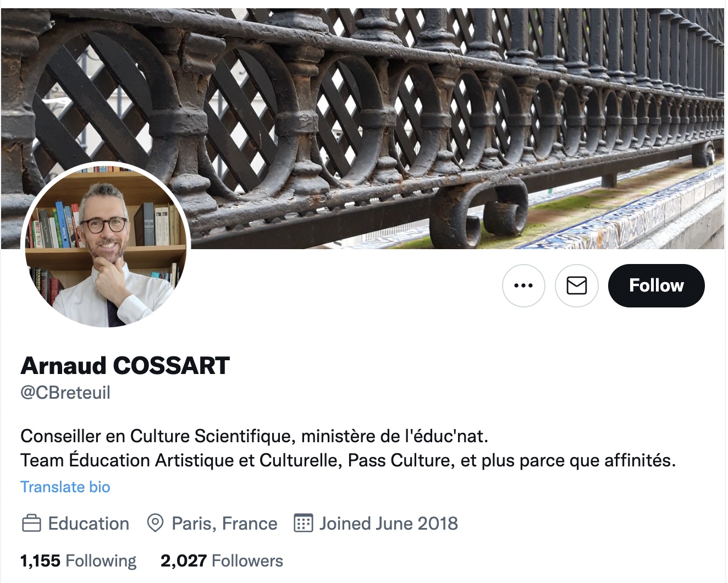
Task: Open the three-dot more options menu
Action: pos(523,285)
